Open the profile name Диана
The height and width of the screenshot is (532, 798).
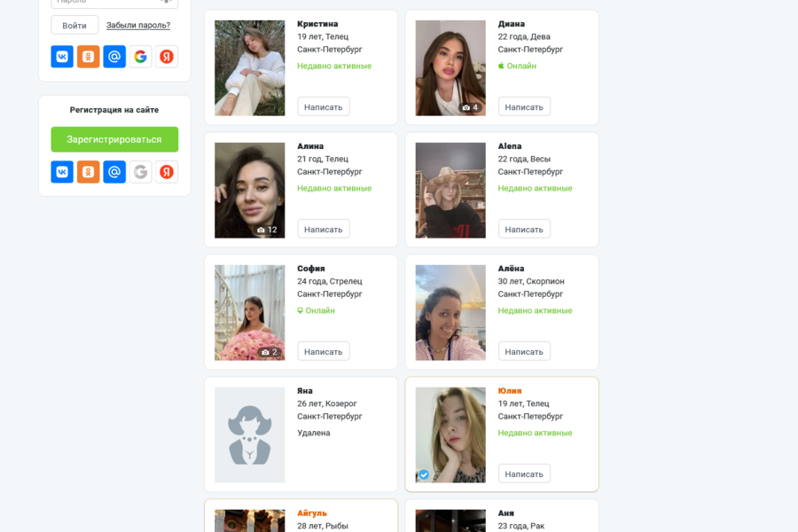(512, 24)
